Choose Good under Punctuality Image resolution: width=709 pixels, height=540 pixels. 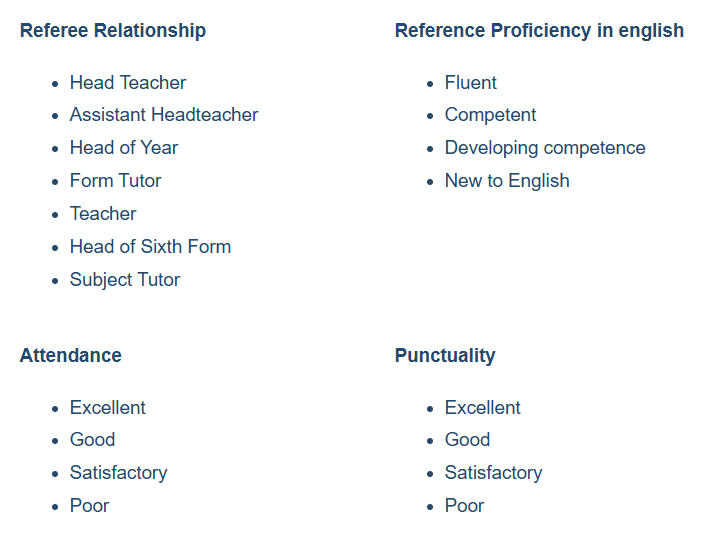[x=468, y=440]
